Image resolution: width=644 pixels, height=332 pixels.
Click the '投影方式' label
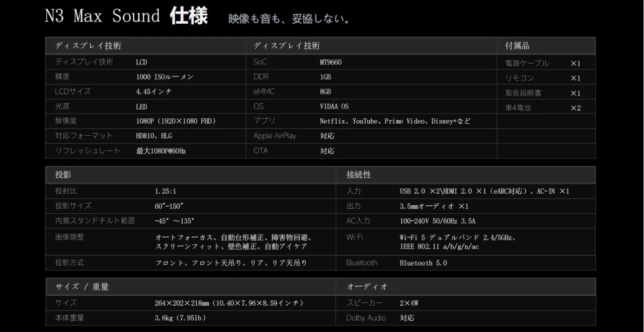coord(69,263)
